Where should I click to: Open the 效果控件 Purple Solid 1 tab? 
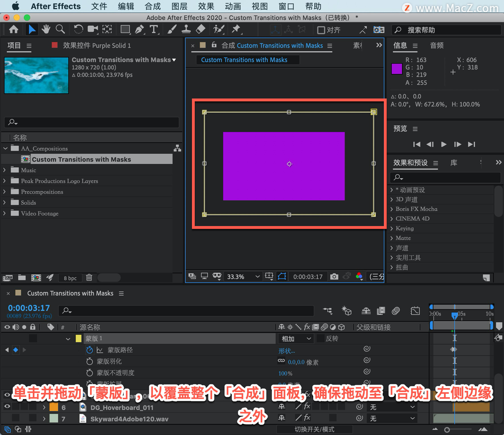tap(97, 45)
